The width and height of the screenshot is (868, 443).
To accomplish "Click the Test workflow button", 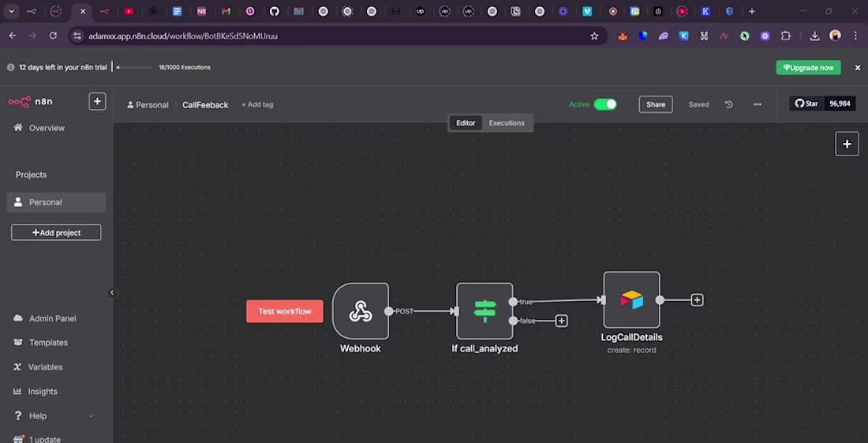I will click(x=285, y=311).
